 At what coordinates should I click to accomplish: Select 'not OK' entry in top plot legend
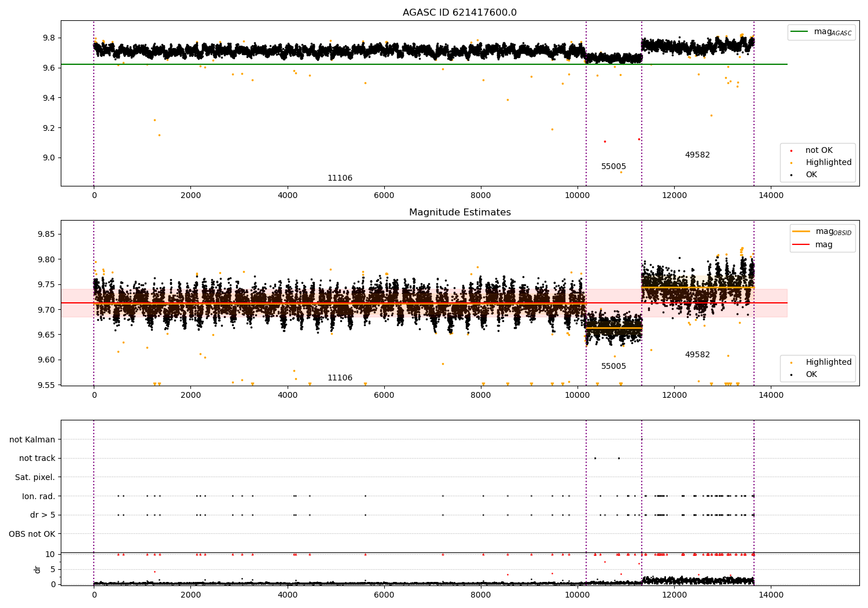(819, 151)
